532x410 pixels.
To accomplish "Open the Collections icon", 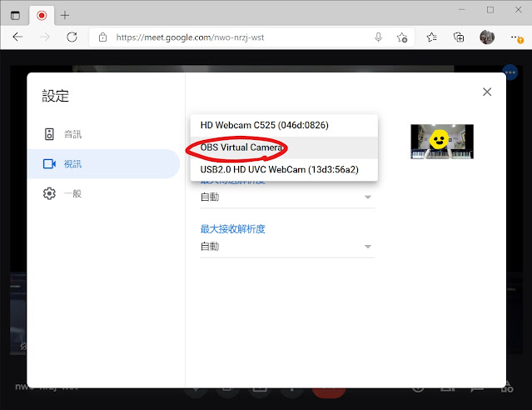I will (x=459, y=37).
